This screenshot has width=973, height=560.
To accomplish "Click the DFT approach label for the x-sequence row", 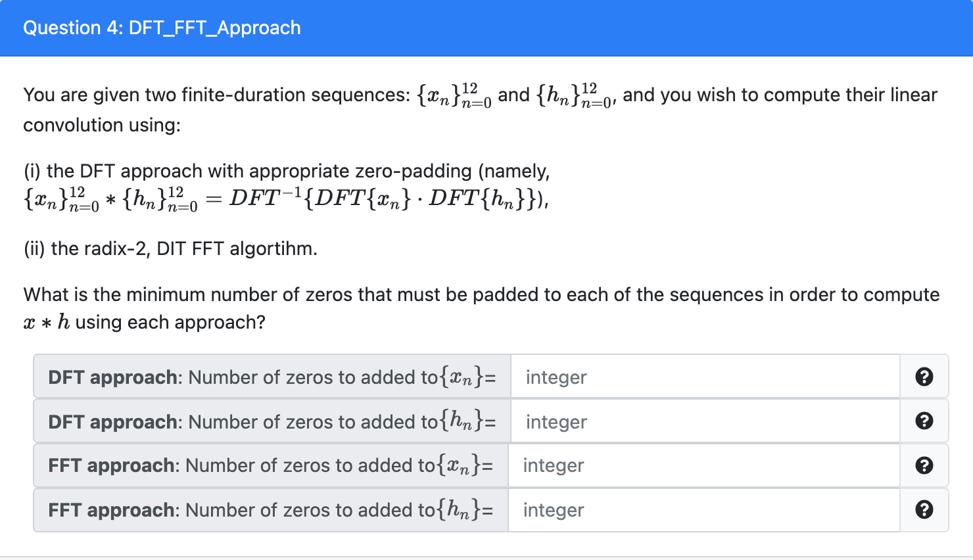I will point(270,376).
